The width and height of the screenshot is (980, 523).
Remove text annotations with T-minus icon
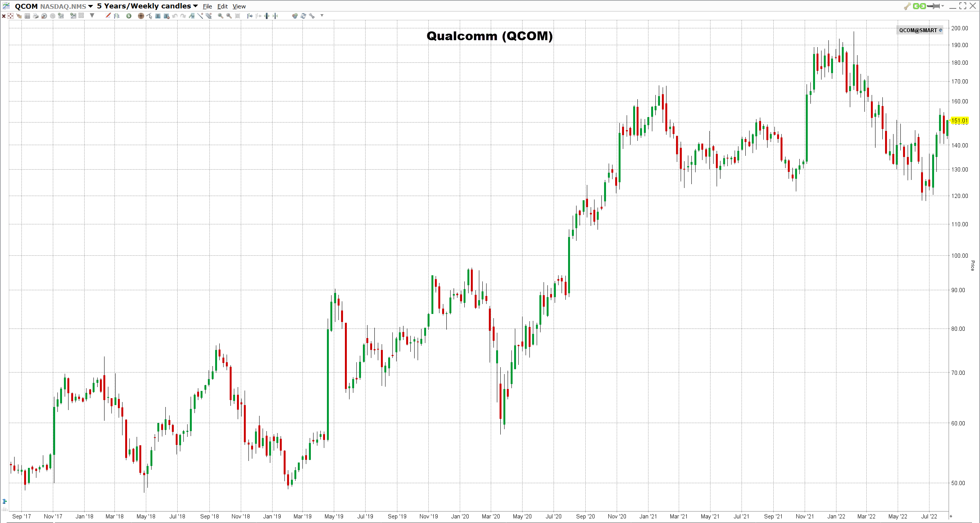[167, 16]
